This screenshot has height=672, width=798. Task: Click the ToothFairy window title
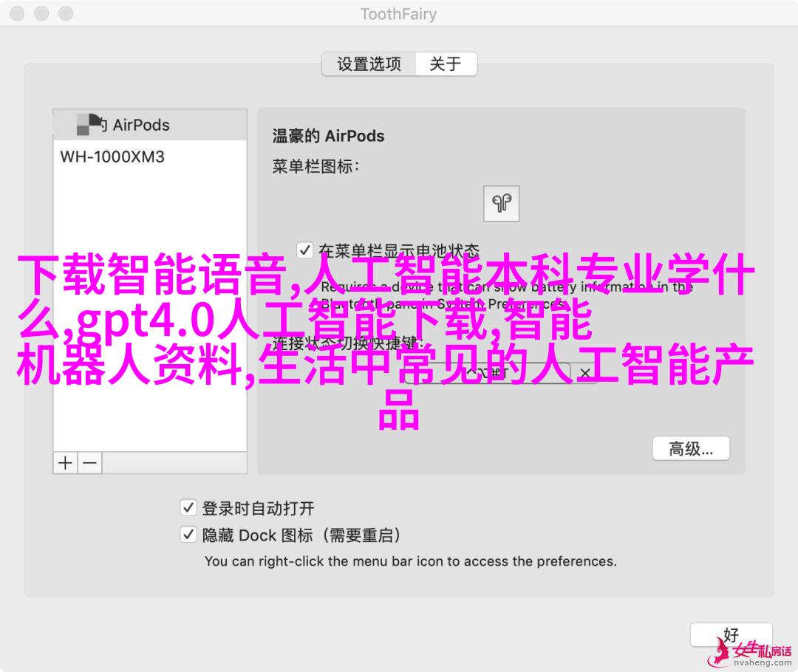pyautogui.click(x=398, y=14)
